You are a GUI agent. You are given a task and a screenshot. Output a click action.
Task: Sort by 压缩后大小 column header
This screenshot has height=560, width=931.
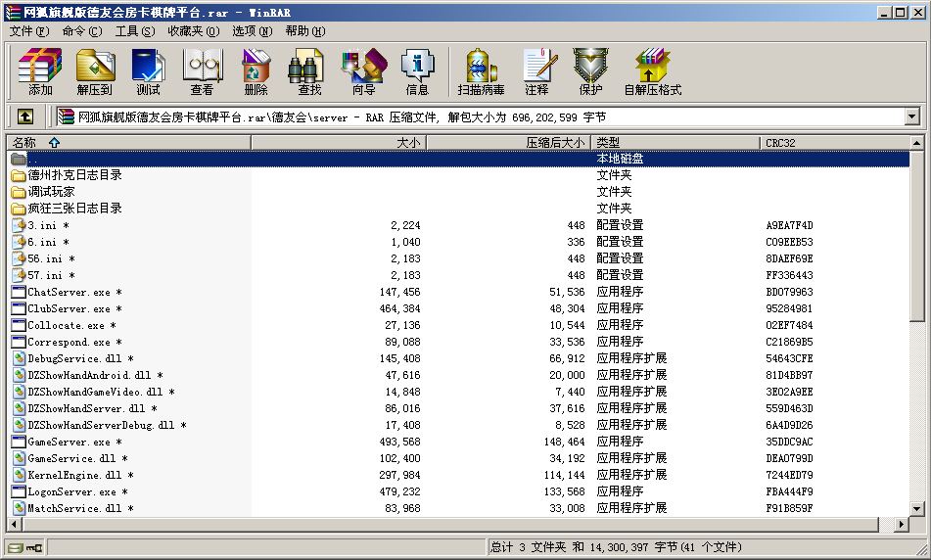click(509, 143)
